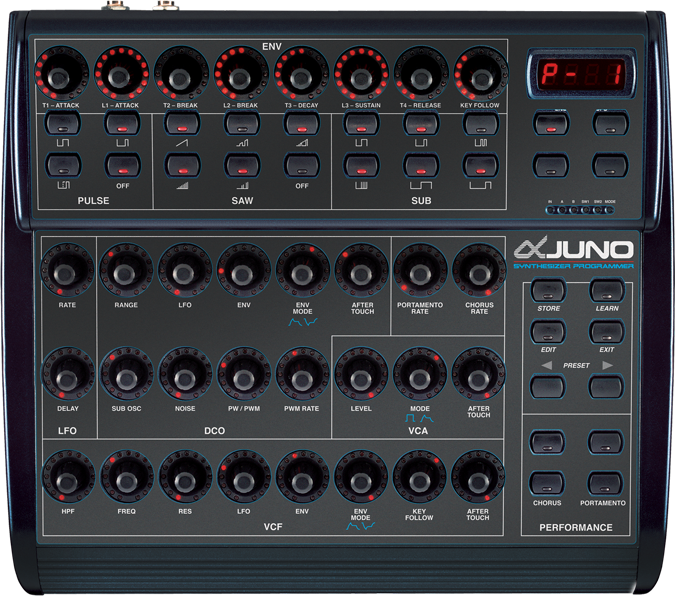Click the DCO ENV MODE knob
The height and width of the screenshot is (596, 675).
(x=303, y=270)
